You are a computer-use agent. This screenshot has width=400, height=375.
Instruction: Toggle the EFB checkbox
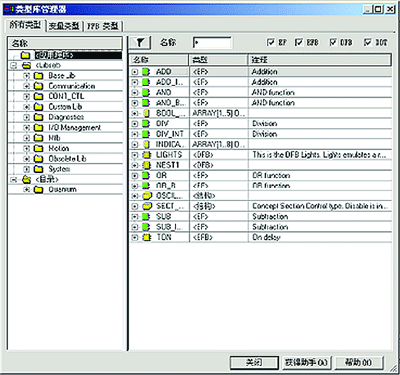point(299,42)
